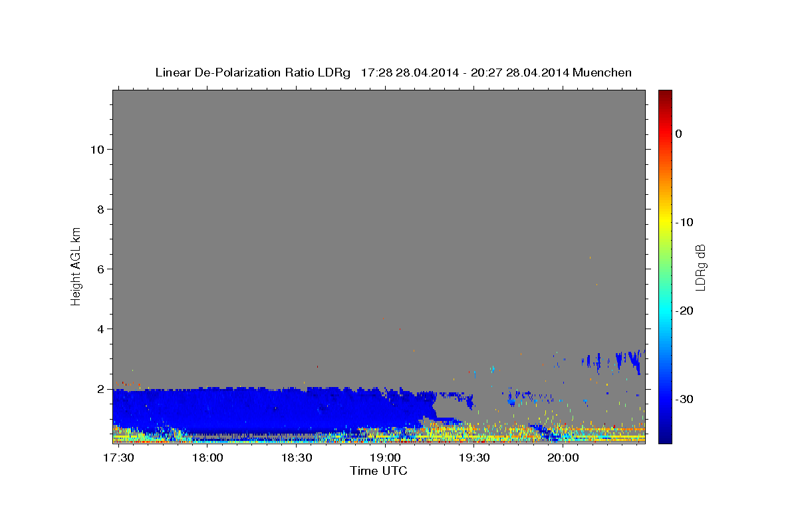Click the colorbar value '-30'
The height and width of the screenshot is (532, 798).
[685, 399]
